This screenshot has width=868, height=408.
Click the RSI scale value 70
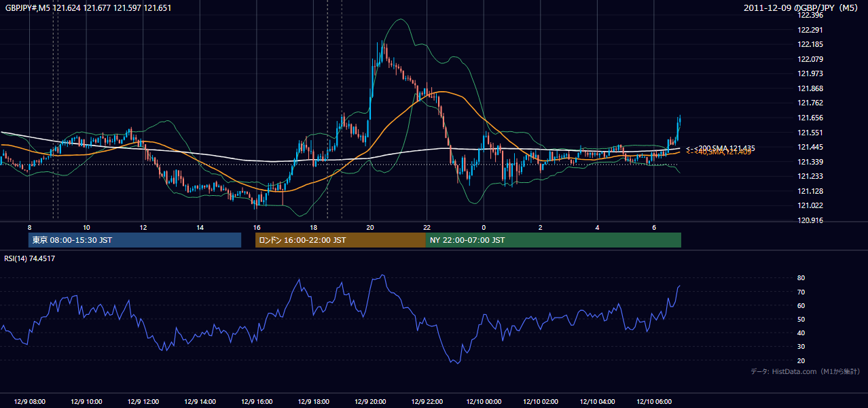tap(801, 292)
